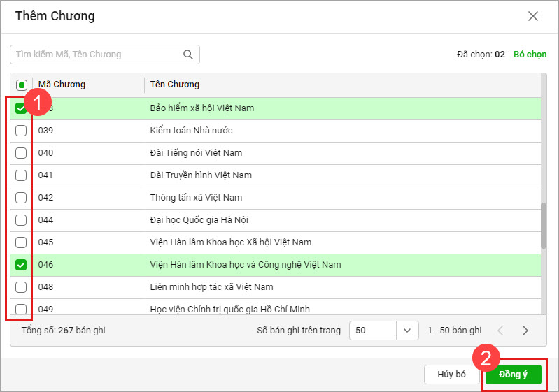Close the Thêm Chương dialog

tap(533, 16)
